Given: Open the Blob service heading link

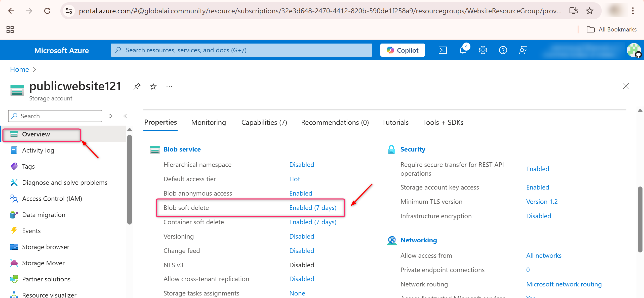Looking at the screenshot, I should (182, 149).
